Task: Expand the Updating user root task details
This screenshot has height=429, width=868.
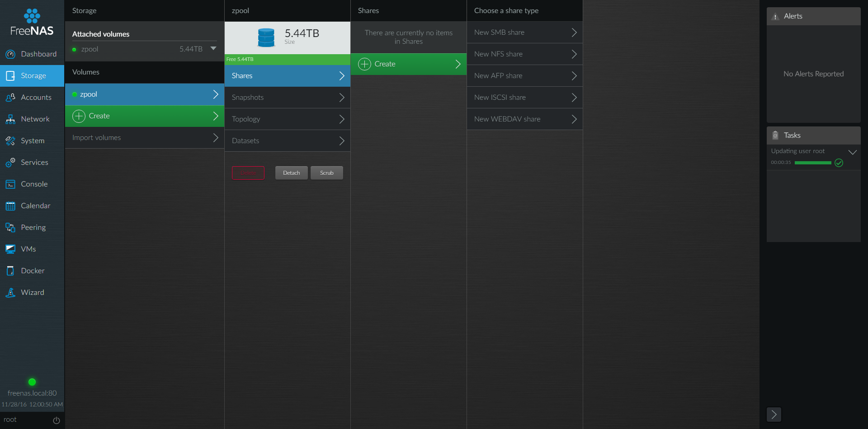Action: (x=853, y=152)
